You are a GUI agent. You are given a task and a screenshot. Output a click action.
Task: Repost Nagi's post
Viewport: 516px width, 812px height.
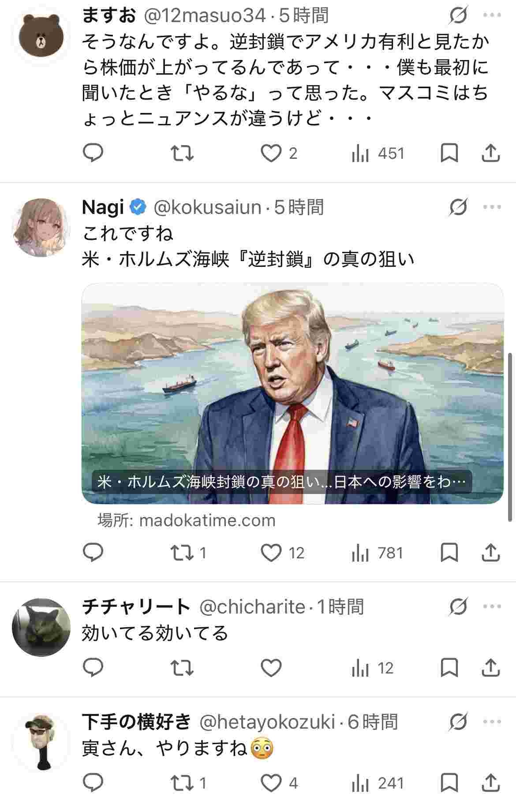(x=182, y=553)
